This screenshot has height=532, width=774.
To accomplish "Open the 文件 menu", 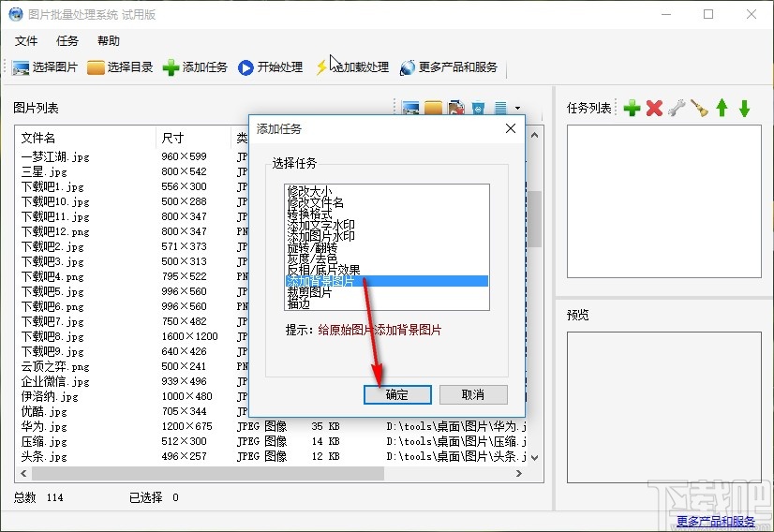I will pos(26,41).
